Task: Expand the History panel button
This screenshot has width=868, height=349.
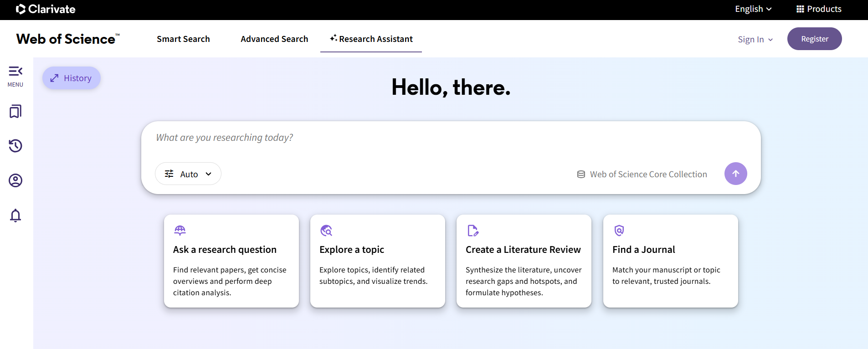Action: (x=72, y=78)
